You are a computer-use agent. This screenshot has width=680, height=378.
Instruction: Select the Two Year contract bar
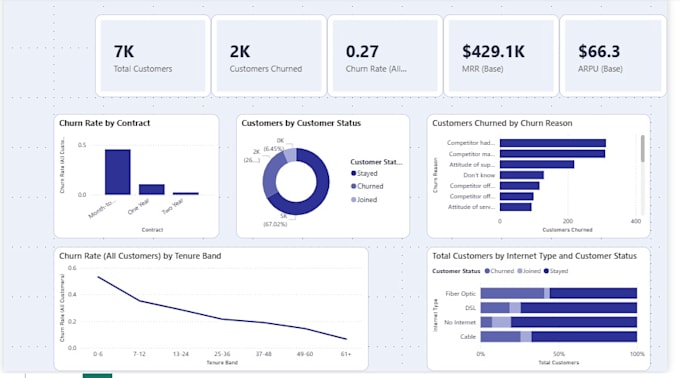coord(186,193)
